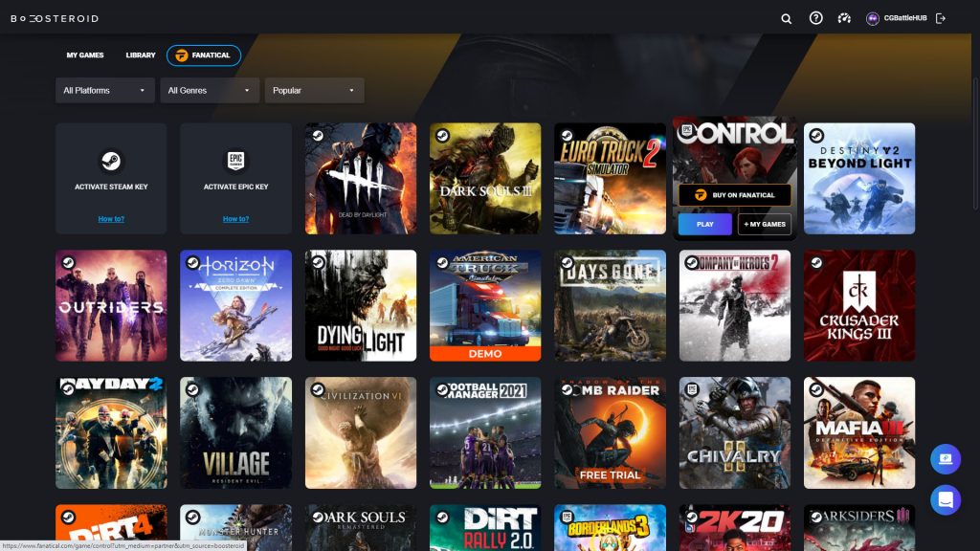Screen dimensions: 980x551
Task: Select the Fanatical tab
Action: [x=204, y=55]
